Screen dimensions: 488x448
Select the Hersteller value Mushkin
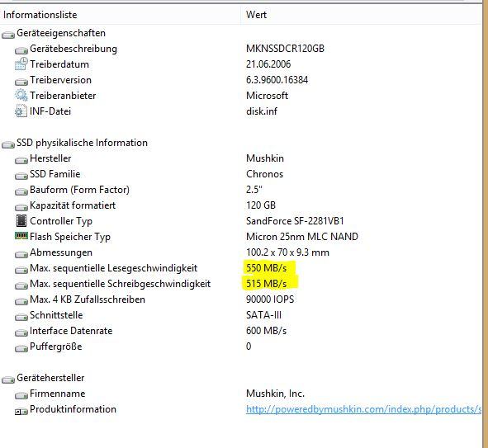click(x=265, y=158)
